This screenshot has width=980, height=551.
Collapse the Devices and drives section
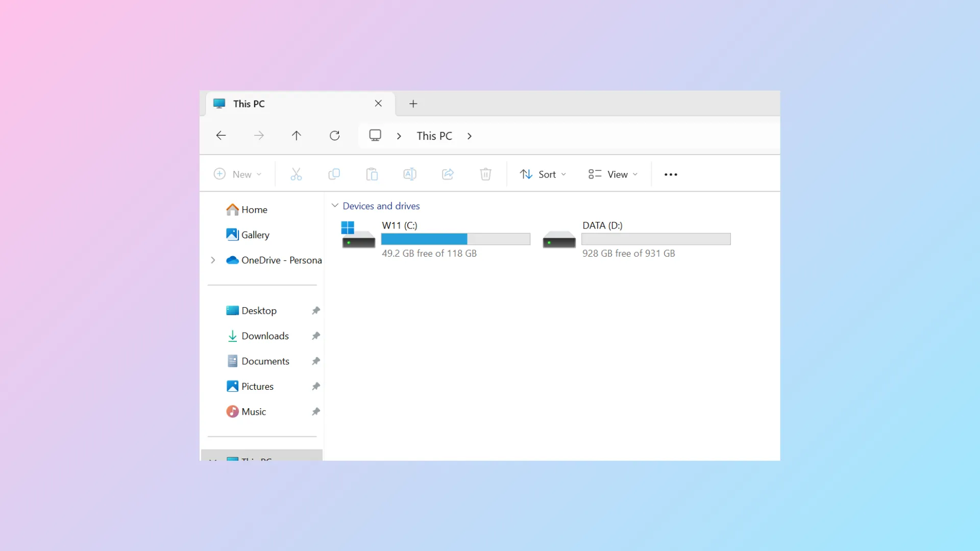pyautogui.click(x=335, y=206)
